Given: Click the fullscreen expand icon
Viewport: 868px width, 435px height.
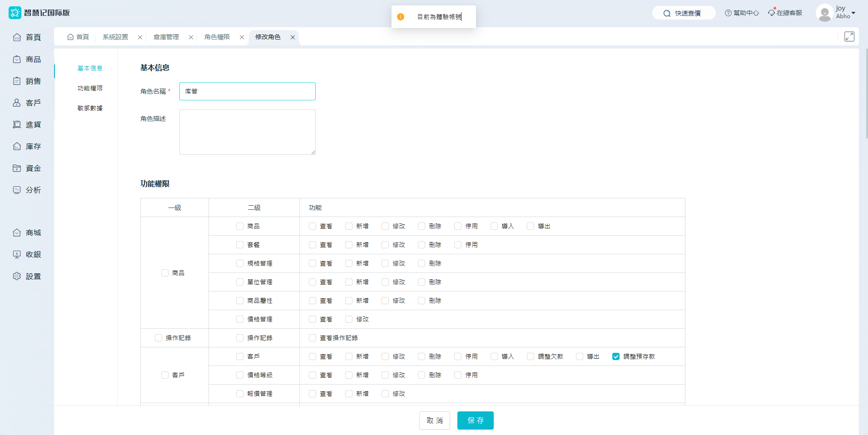Looking at the screenshot, I should (849, 37).
